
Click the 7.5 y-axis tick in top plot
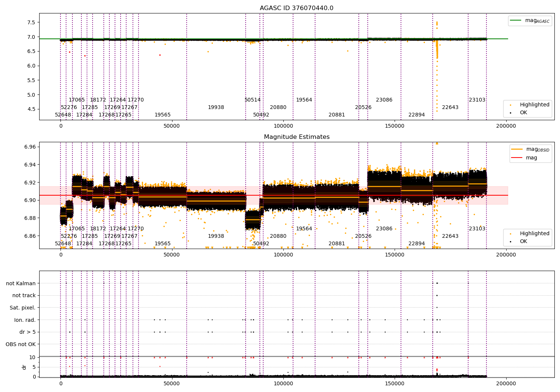point(31,22)
